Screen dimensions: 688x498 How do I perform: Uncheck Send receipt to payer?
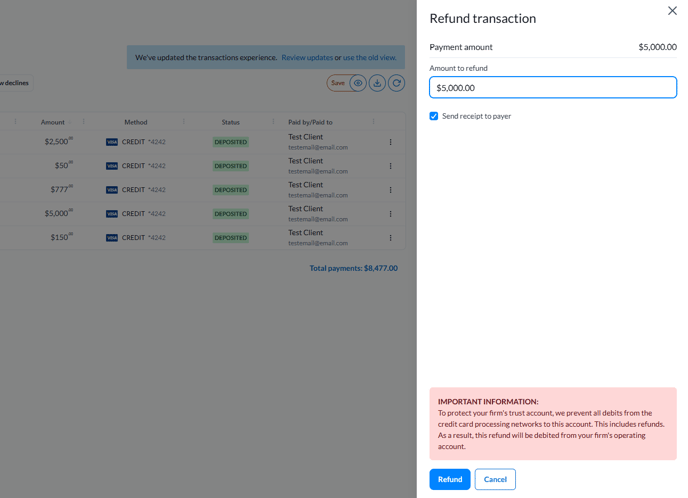click(434, 116)
